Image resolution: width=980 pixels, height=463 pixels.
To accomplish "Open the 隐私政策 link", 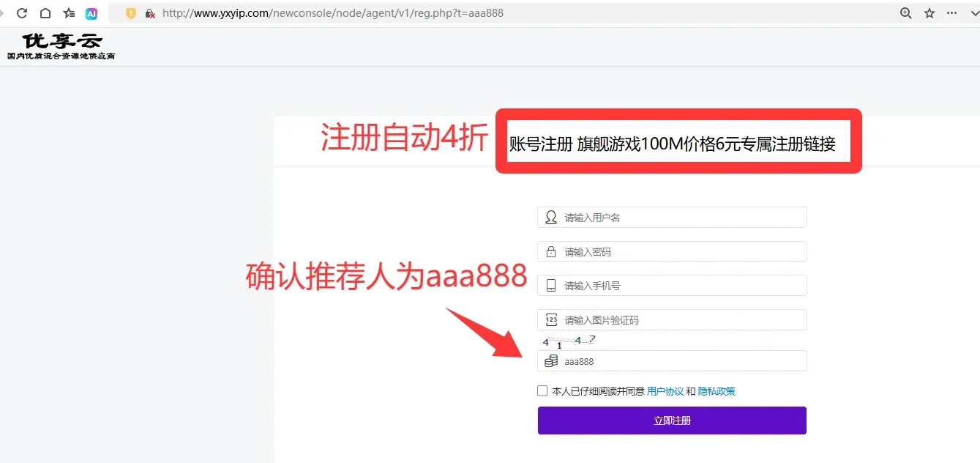I will tap(717, 391).
